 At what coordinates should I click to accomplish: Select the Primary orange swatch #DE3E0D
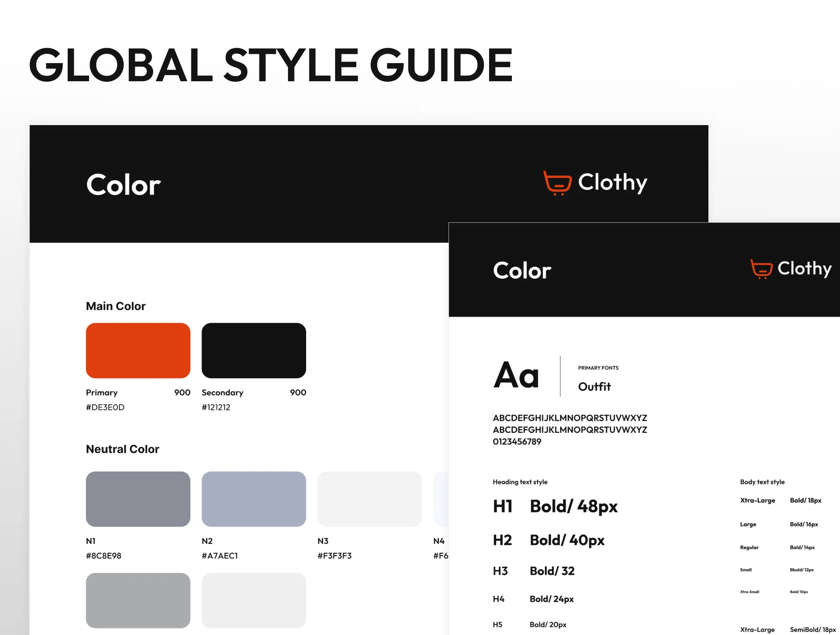point(138,350)
